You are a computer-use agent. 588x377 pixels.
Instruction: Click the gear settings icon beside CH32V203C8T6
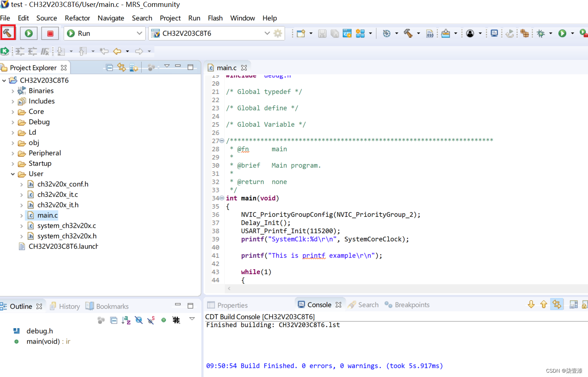[278, 33]
